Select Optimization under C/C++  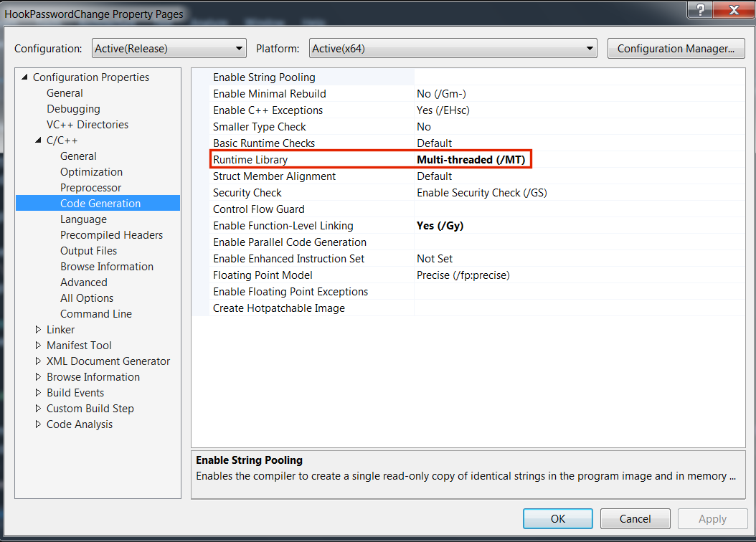point(91,172)
